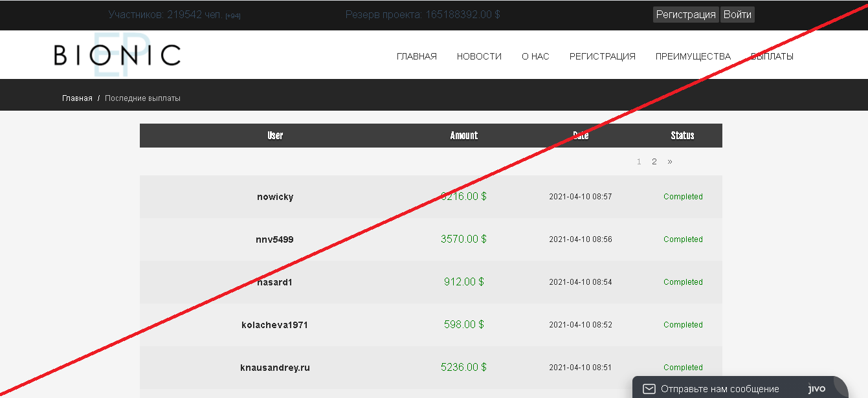Click the 912.00 $ amount
868x398 pixels.
coord(464,282)
